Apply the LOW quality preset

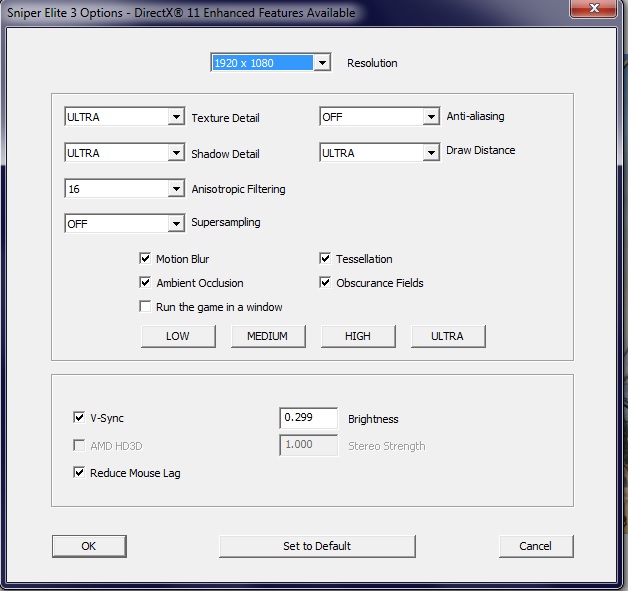178,336
